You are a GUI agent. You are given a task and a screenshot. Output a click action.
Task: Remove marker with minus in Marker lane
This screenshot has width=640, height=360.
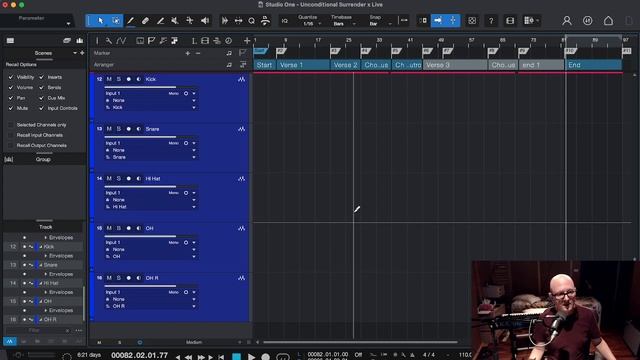198,53
